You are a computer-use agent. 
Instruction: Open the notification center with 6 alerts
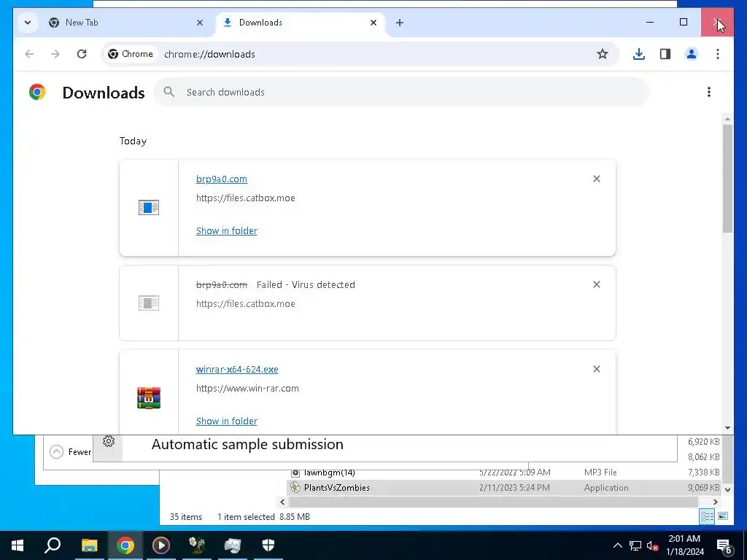pyautogui.click(x=724, y=546)
